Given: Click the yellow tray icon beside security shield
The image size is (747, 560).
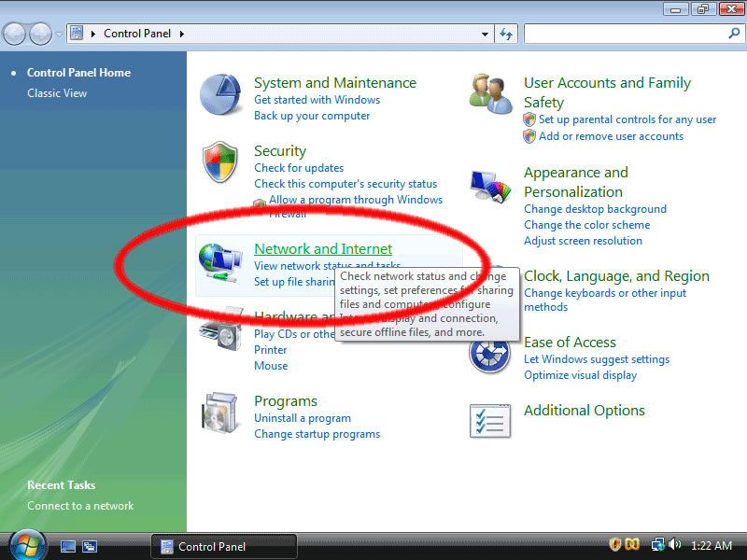Looking at the screenshot, I should pos(632,544).
